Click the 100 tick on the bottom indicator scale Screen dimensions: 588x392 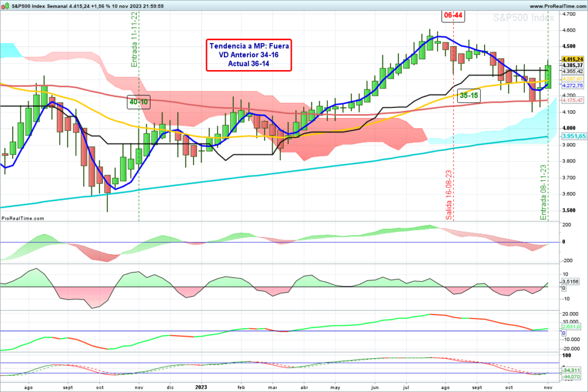coord(567,355)
